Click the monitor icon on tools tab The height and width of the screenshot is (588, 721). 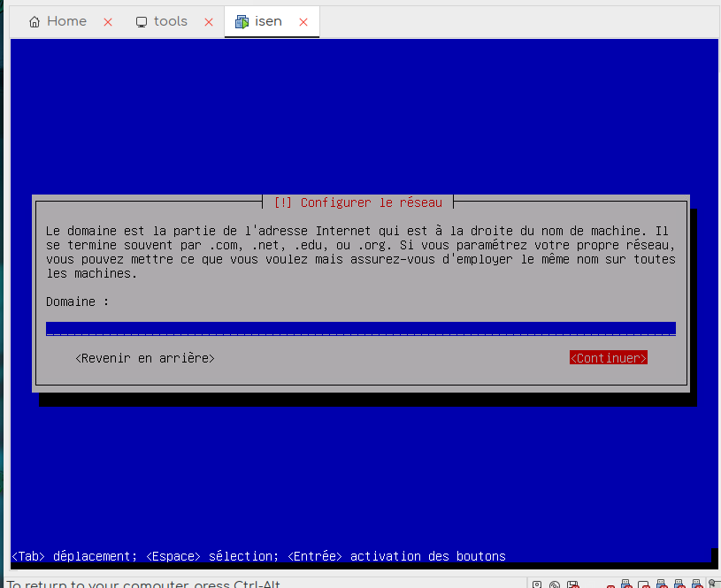[x=142, y=22]
